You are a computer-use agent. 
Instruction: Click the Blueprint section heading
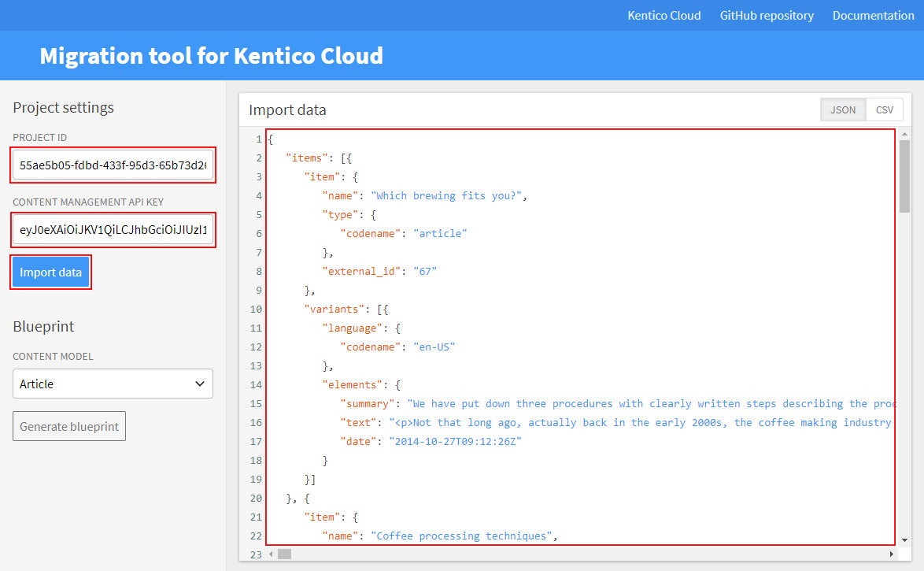click(43, 326)
